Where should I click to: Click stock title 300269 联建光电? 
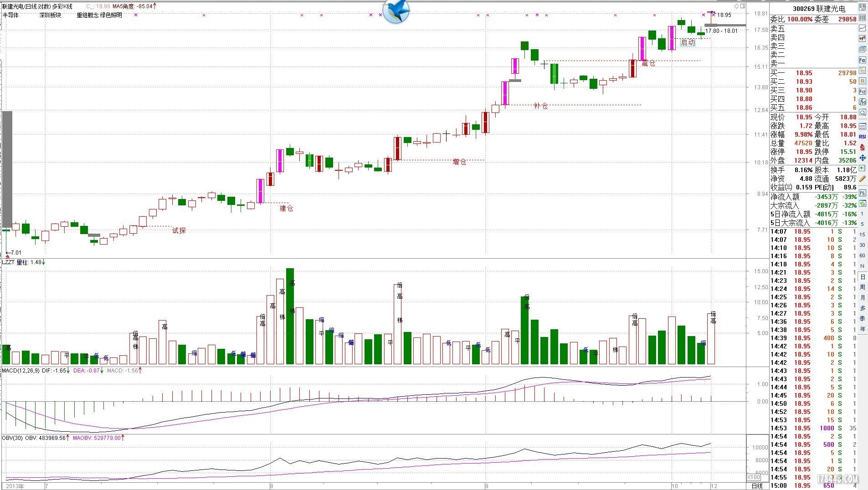coord(819,8)
